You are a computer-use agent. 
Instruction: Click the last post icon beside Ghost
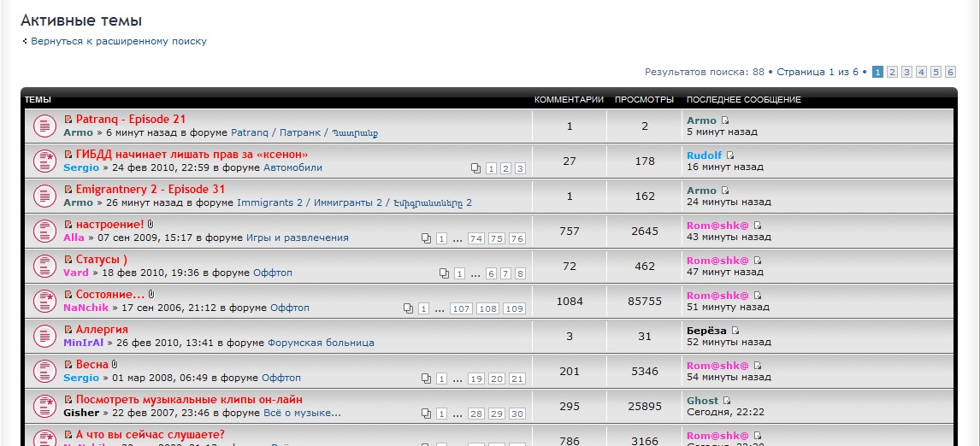pyautogui.click(x=727, y=401)
